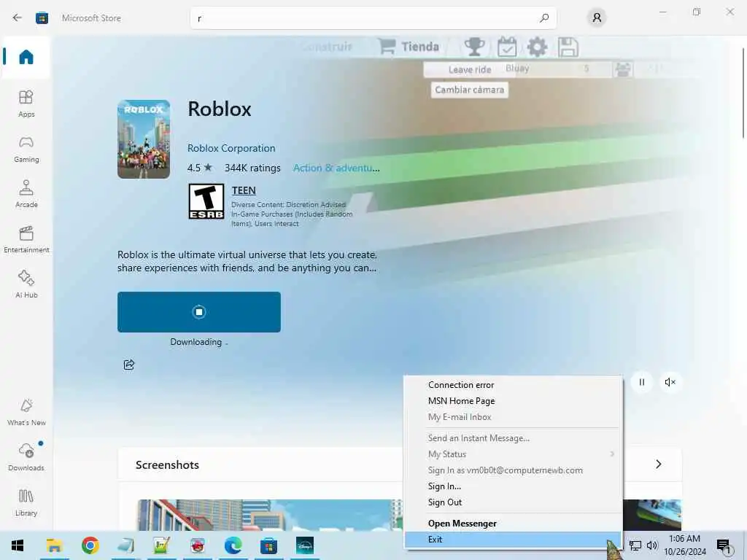
Task: Open the Windows Start menu
Action: click(18, 545)
